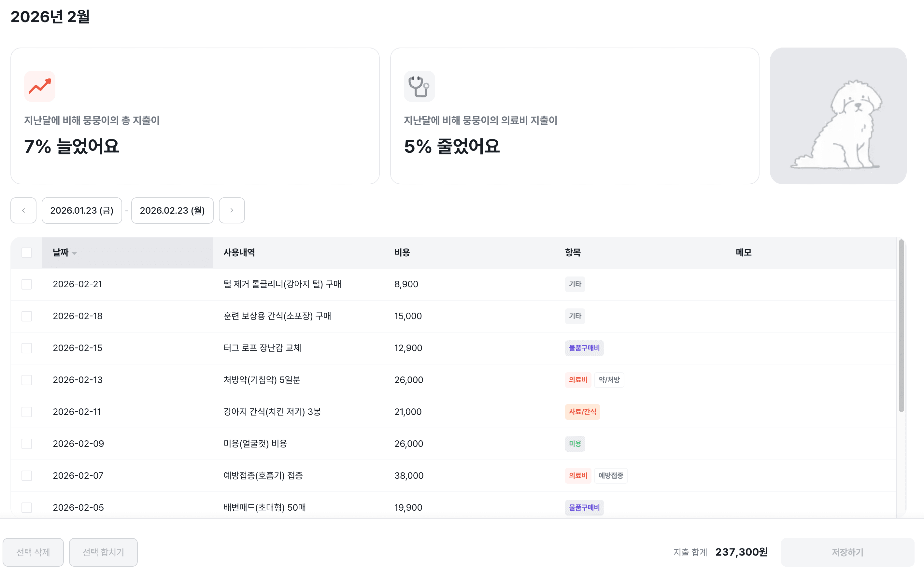924x581 pixels.
Task: Click the 사료/간식 badge on the 강아지 간식 row
Action: 582,412
